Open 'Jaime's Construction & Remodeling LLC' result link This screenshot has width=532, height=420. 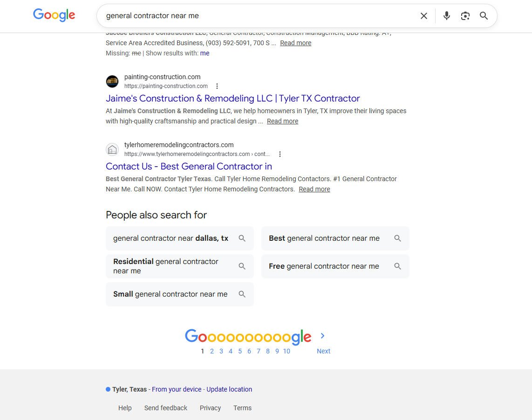232,98
